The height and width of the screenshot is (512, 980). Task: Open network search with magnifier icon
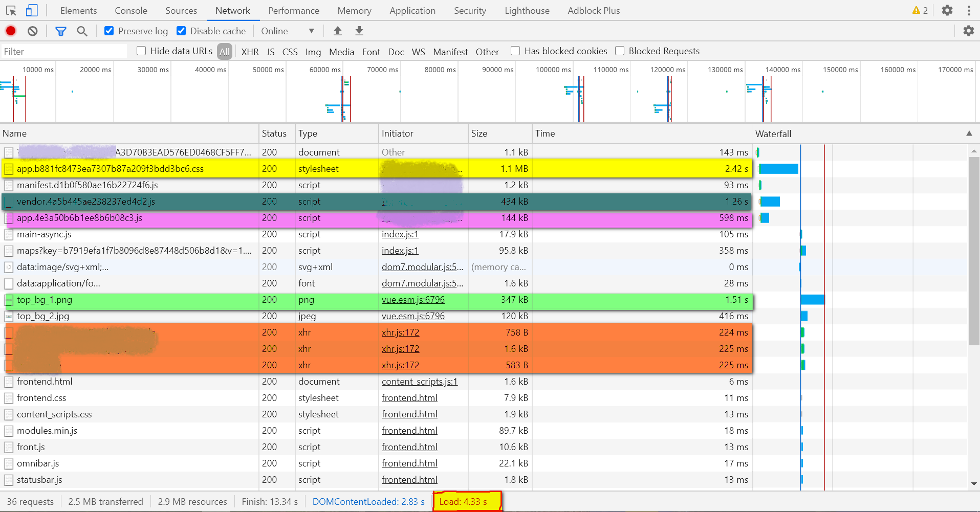pos(82,31)
